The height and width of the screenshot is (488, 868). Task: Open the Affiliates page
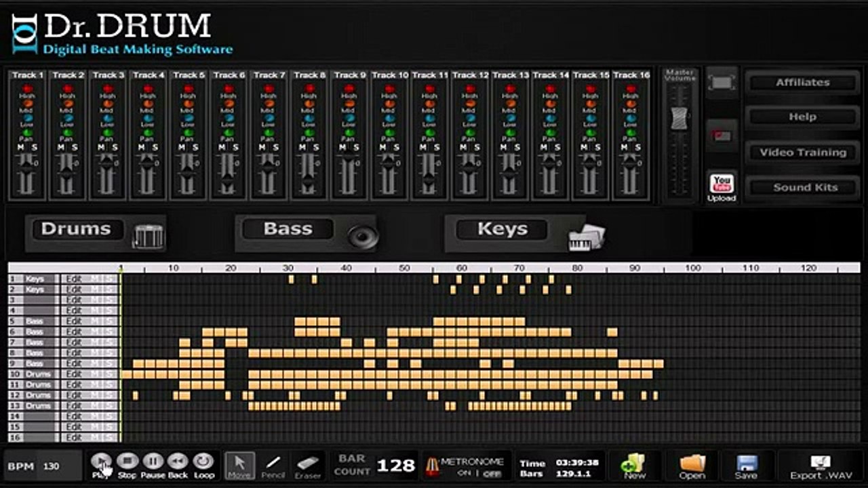click(803, 82)
